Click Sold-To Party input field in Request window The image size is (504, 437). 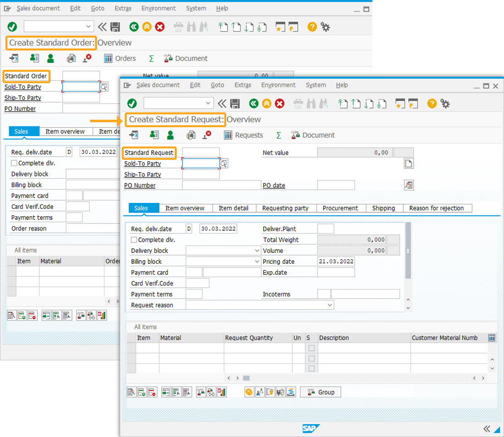[201, 164]
